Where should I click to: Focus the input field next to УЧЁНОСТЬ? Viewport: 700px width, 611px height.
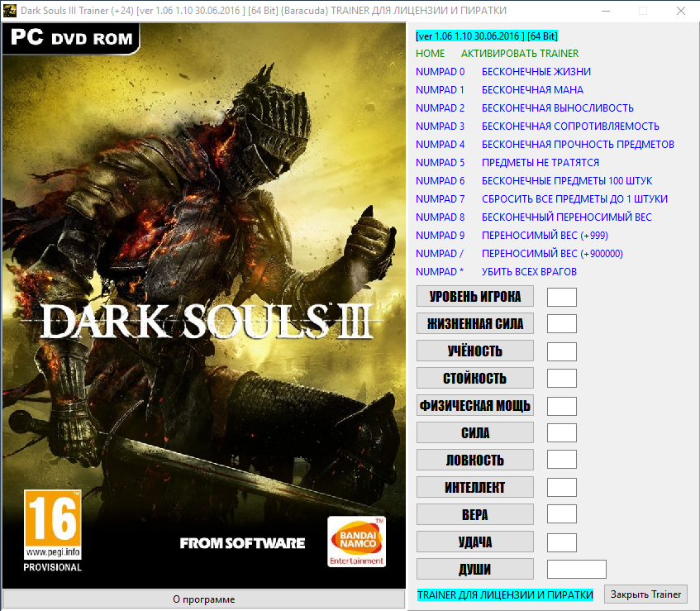pyautogui.click(x=562, y=351)
